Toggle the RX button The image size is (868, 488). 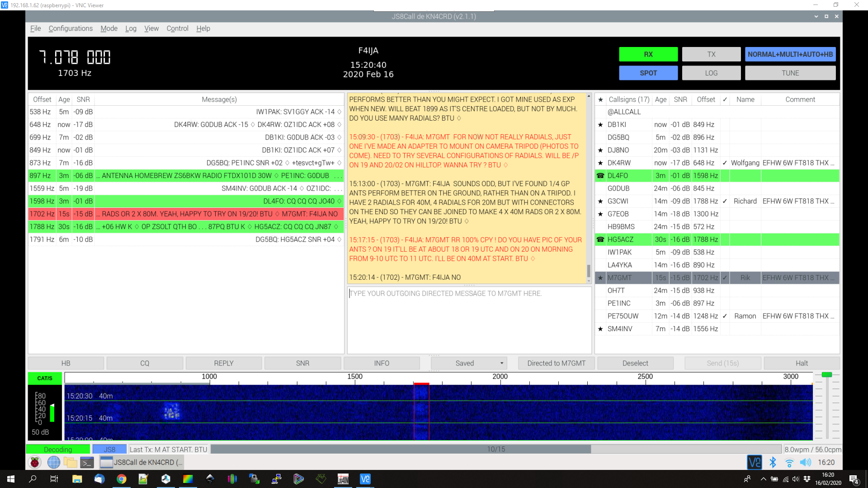click(648, 54)
